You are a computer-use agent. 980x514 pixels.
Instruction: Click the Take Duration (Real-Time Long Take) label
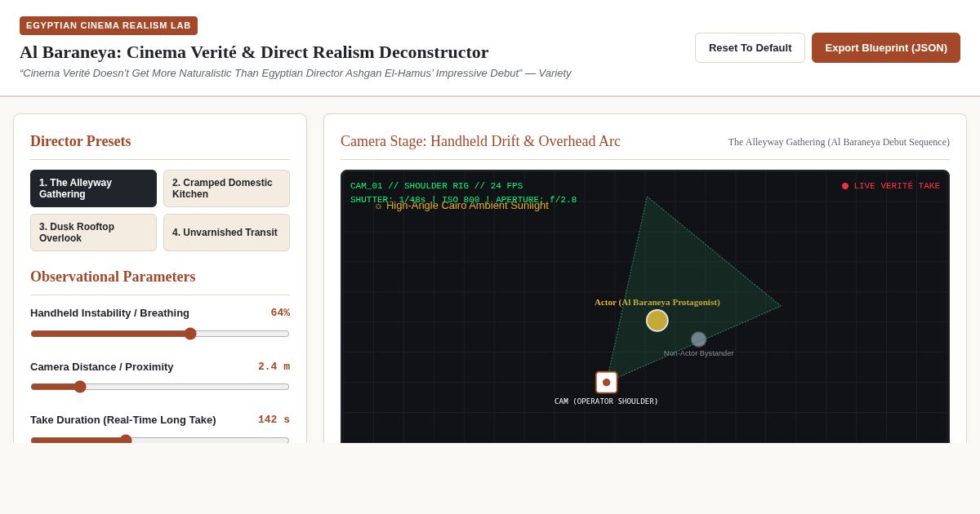[x=123, y=420]
